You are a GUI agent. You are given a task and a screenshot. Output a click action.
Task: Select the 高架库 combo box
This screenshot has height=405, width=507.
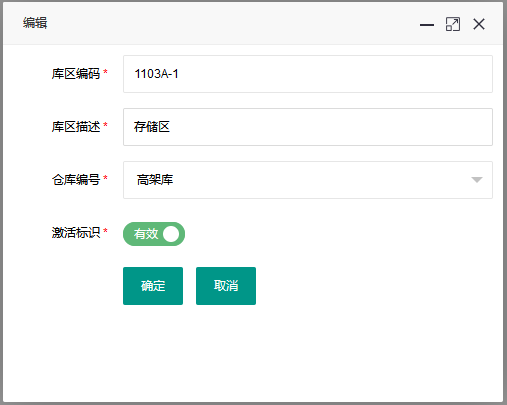coord(308,180)
